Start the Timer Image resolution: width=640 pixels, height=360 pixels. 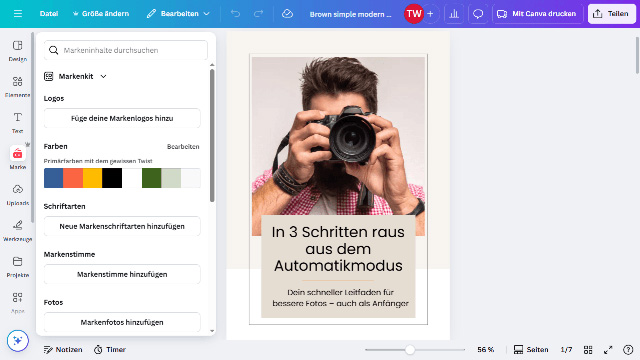[110, 349]
